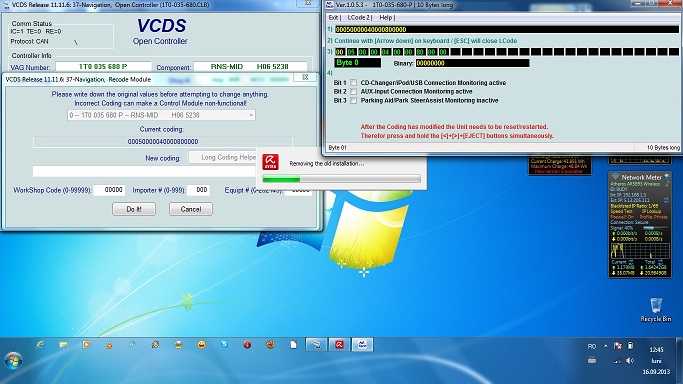Click the Avira logo in install dialog
This screenshot has height=384, width=683.
click(270, 162)
